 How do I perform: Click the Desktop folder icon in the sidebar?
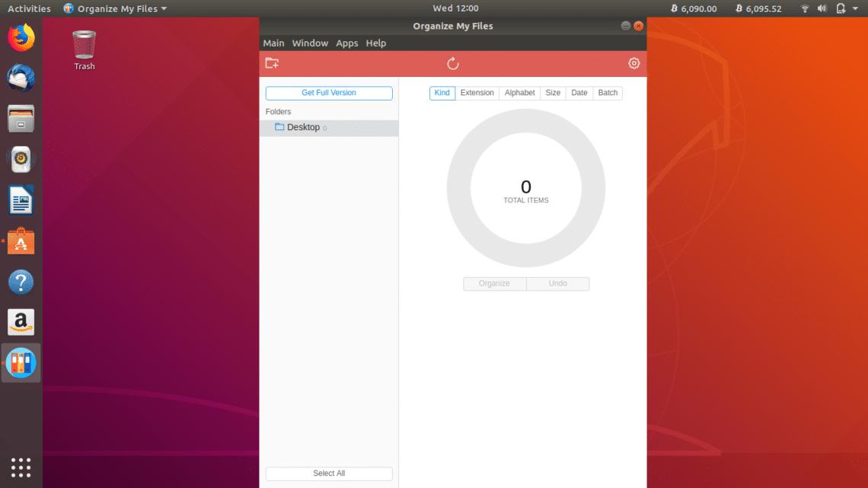tap(279, 127)
